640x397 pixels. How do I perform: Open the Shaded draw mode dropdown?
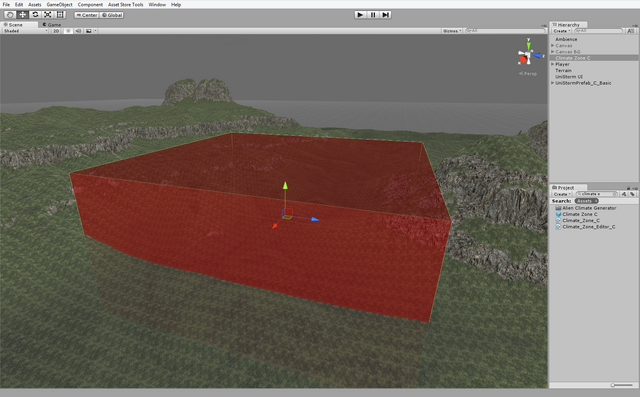(25, 31)
